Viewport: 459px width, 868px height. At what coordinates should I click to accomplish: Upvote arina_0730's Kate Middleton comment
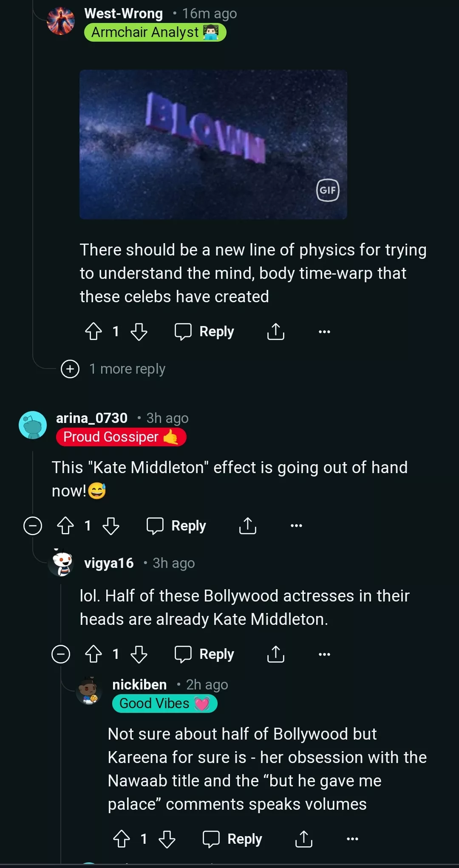point(65,526)
